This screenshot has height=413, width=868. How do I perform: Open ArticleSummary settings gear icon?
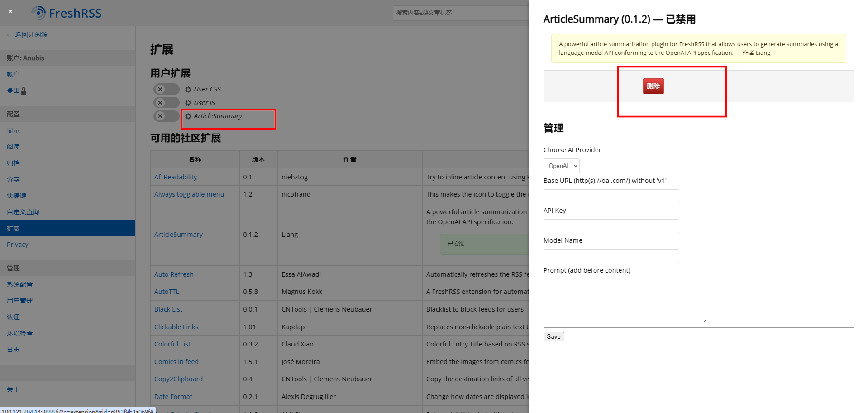pos(188,116)
